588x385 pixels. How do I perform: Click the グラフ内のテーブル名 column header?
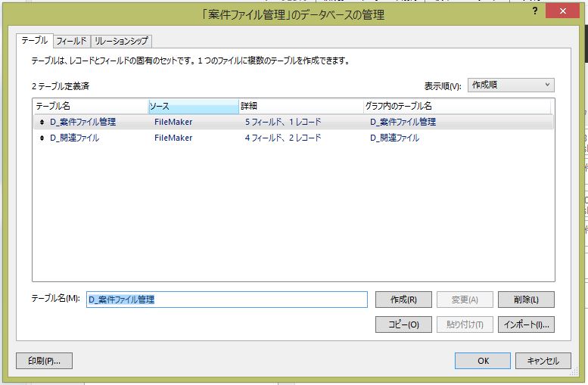[x=457, y=106]
